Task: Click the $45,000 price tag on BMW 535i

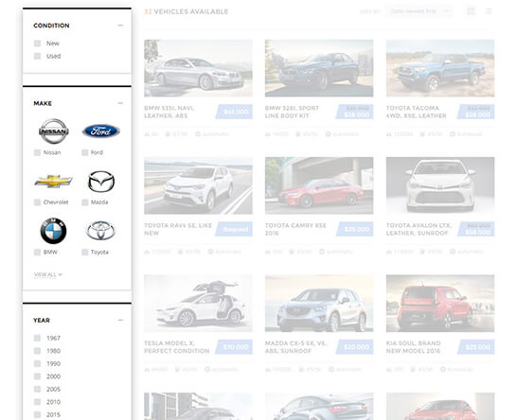Action: tap(234, 112)
